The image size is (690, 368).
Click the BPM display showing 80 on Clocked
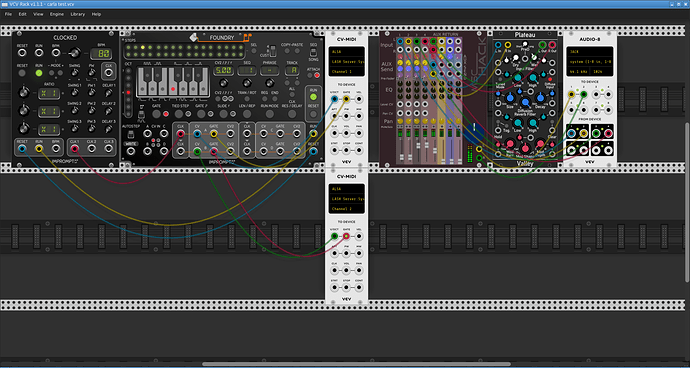[101, 54]
